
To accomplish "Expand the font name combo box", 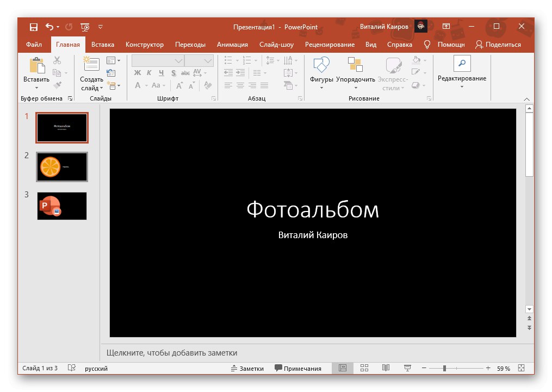I will [178, 60].
